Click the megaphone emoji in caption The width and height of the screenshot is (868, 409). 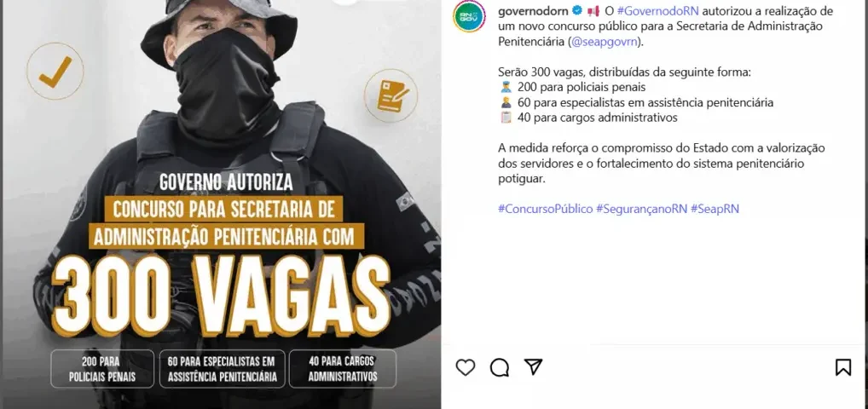tap(593, 11)
